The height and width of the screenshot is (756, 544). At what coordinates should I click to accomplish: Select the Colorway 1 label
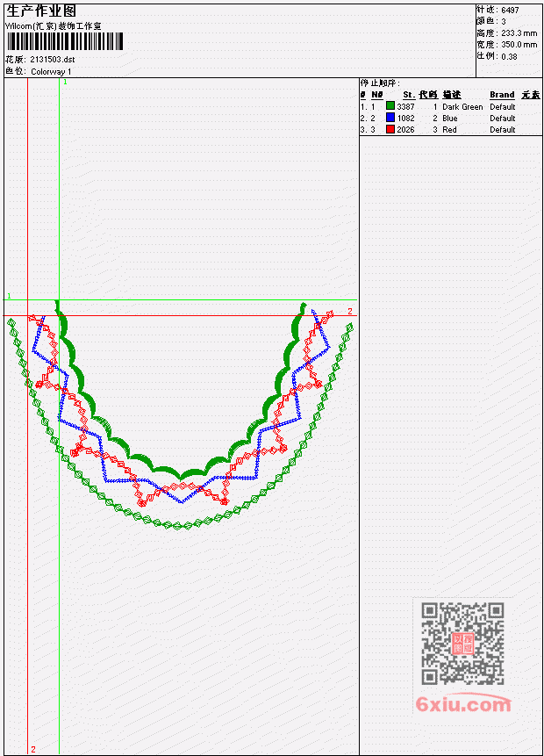click(x=51, y=71)
